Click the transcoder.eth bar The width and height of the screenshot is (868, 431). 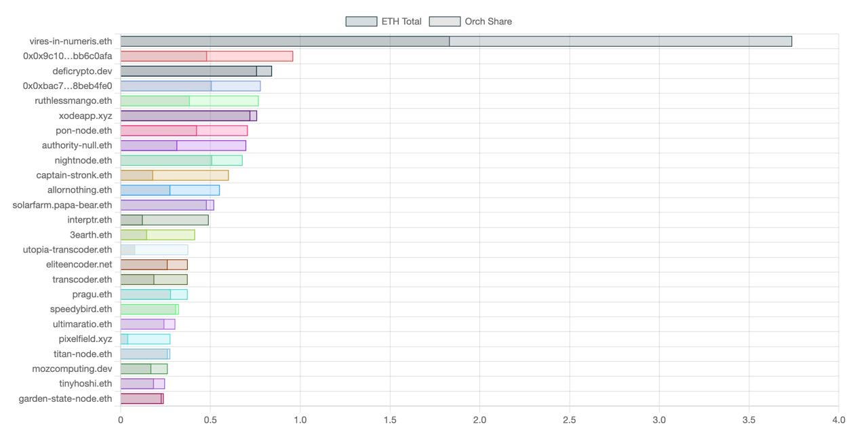pyautogui.click(x=154, y=280)
